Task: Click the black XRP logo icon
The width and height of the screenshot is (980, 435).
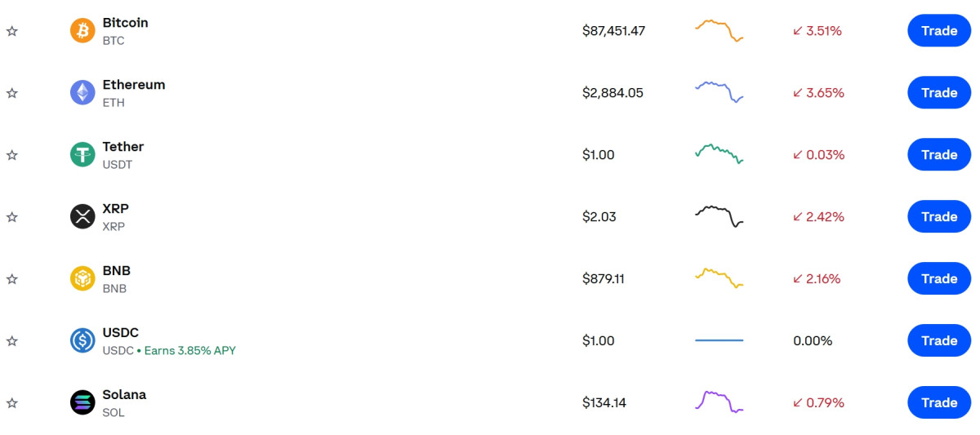Action: point(82,216)
